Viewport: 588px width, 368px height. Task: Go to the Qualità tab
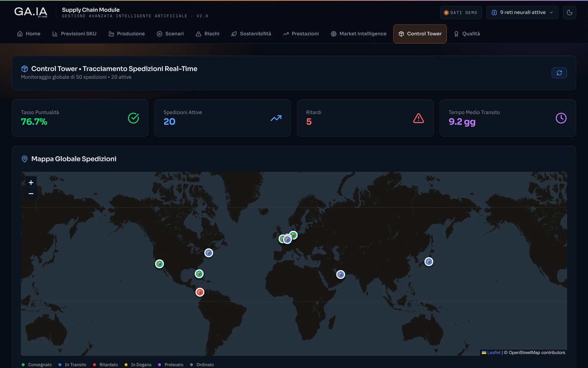(467, 34)
